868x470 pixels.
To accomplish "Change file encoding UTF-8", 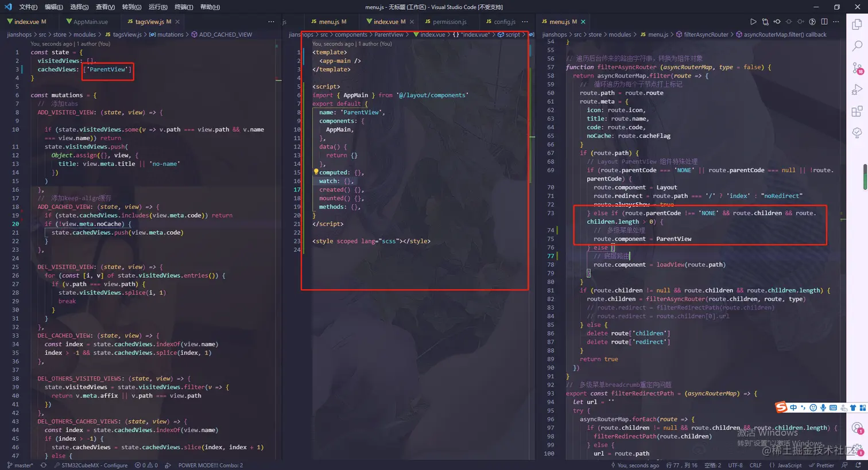I will pos(735,465).
